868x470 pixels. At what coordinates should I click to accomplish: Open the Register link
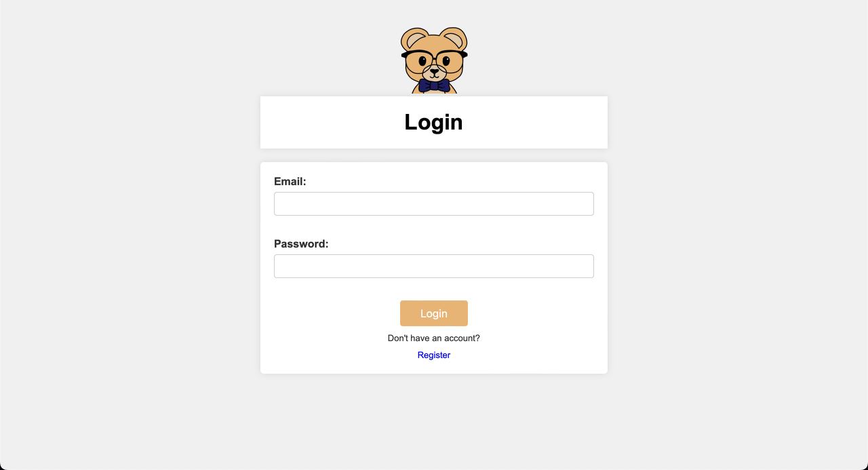point(434,355)
